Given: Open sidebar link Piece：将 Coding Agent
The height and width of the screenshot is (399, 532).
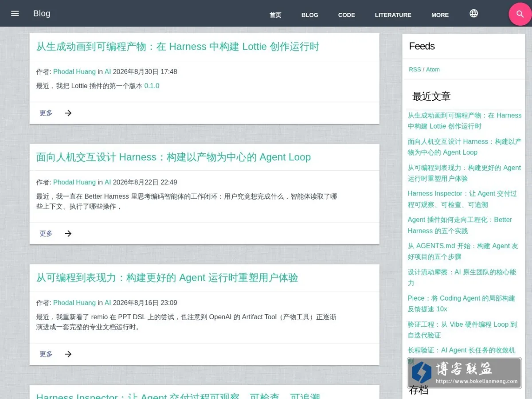Looking at the screenshot, I should pyautogui.click(x=462, y=304).
